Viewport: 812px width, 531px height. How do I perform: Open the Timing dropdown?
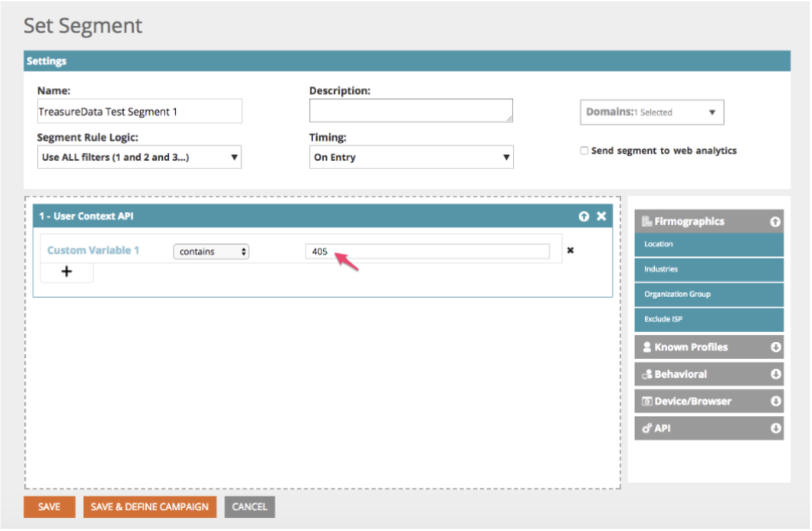pyautogui.click(x=411, y=158)
